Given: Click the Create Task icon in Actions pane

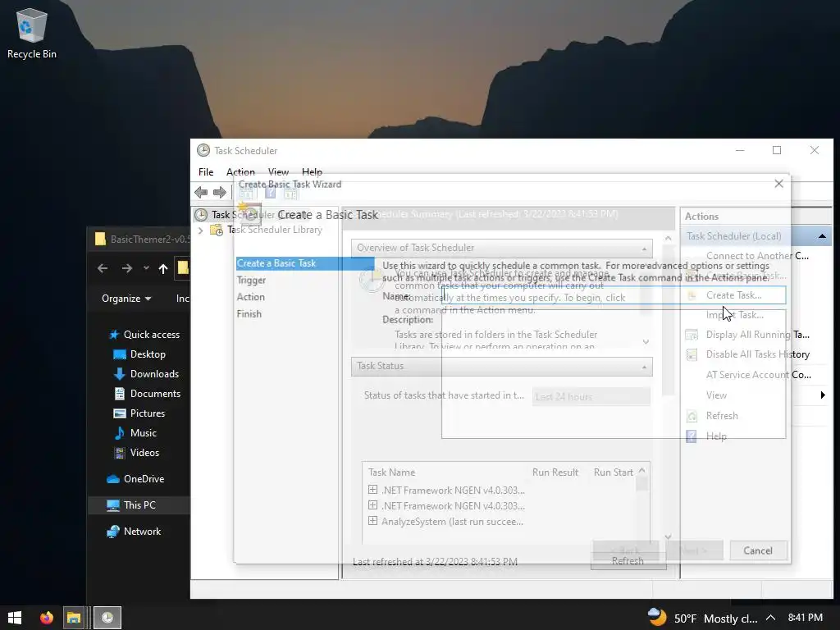Looking at the screenshot, I should click(692, 295).
